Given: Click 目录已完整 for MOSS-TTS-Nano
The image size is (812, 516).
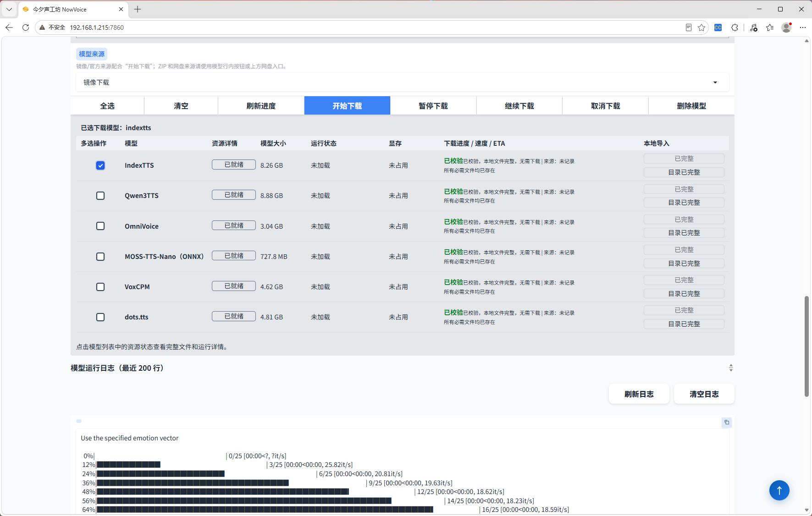Looking at the screenshot, I should click(684, 263).
